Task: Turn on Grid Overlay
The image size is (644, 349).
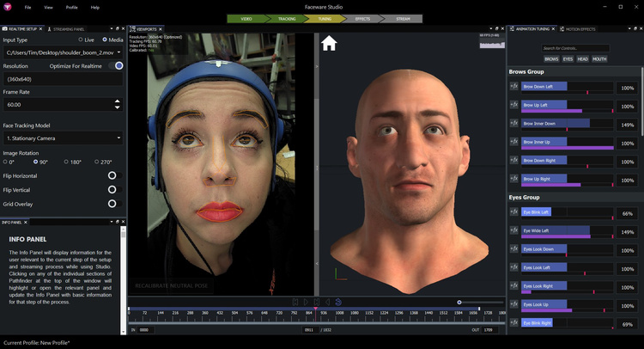Action: coord(114,204)
